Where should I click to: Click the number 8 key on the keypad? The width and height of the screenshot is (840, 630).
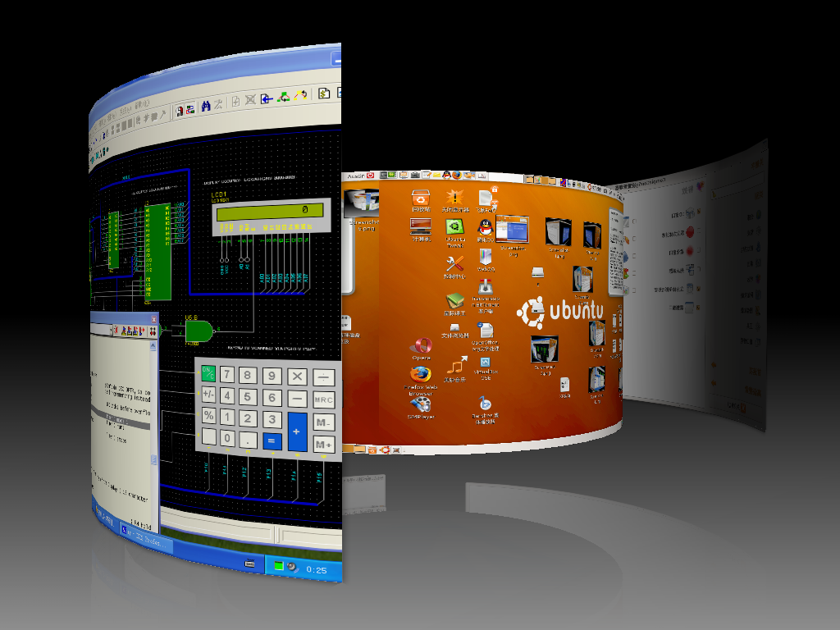[x=248, y=374]
